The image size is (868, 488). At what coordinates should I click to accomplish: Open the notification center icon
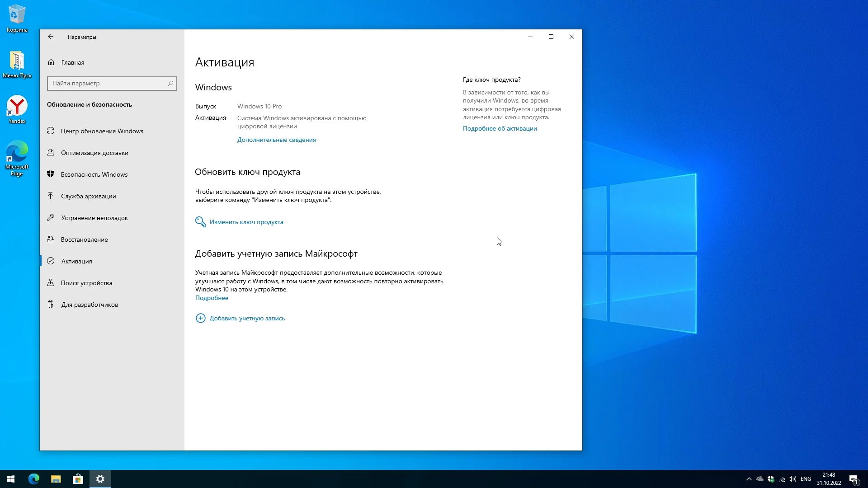click(x=854, y=479)
